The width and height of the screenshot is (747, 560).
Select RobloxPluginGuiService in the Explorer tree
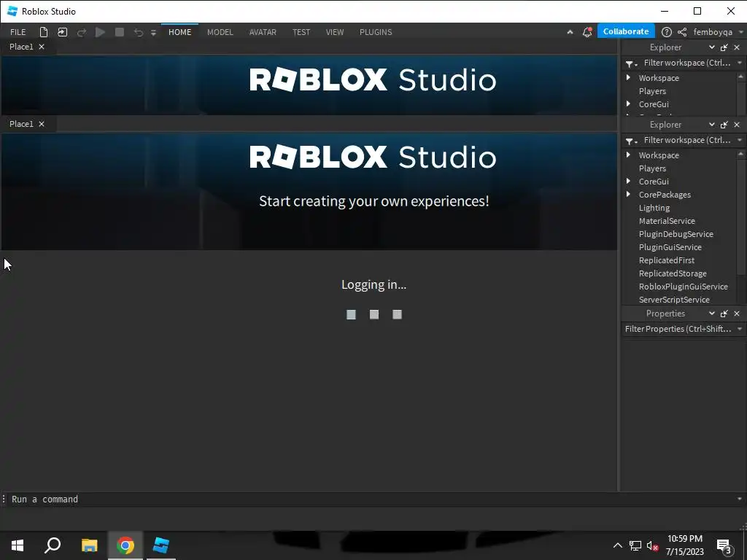[x=683, y=287]
